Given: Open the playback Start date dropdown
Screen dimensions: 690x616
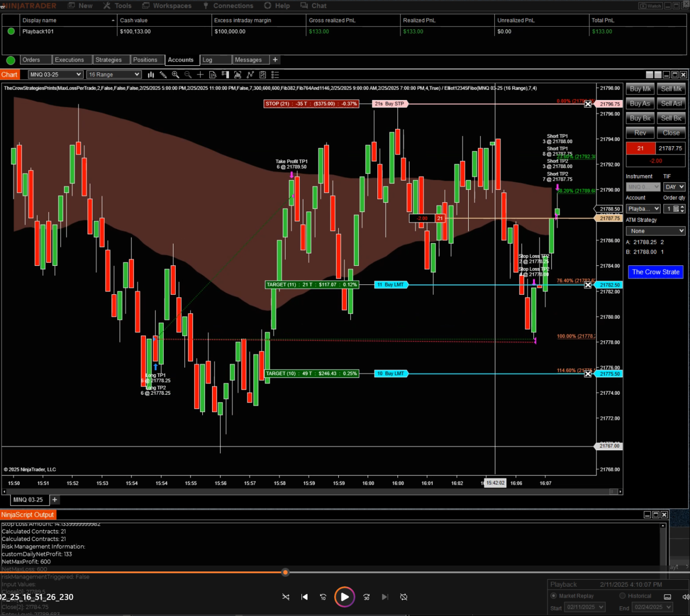Looking at the screenshot, I should pos(585,607).
